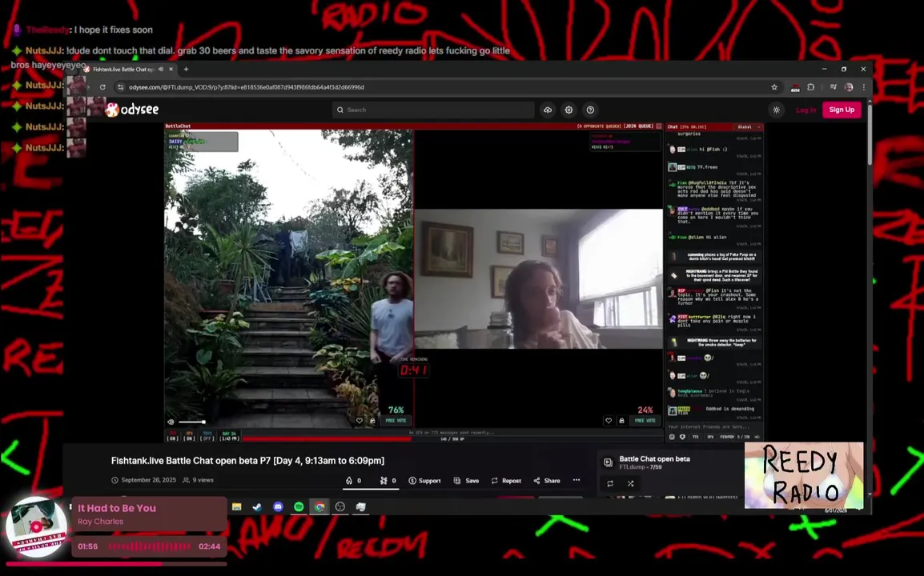Click the TIME REMAINING 0:41 countdown

tap(414, 370)
